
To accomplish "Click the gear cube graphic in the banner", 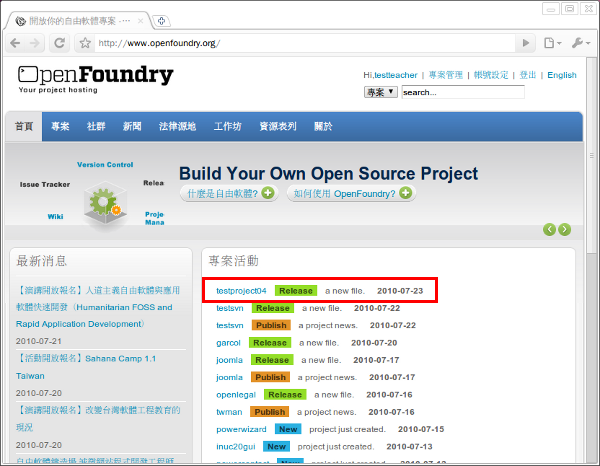I will coord(105,205).
